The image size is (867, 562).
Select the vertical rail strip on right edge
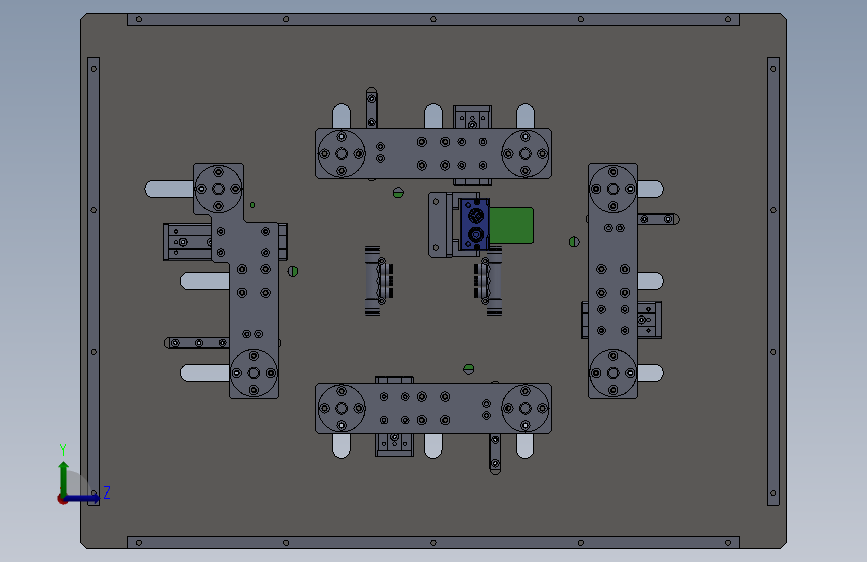click(x=773, y=281)
